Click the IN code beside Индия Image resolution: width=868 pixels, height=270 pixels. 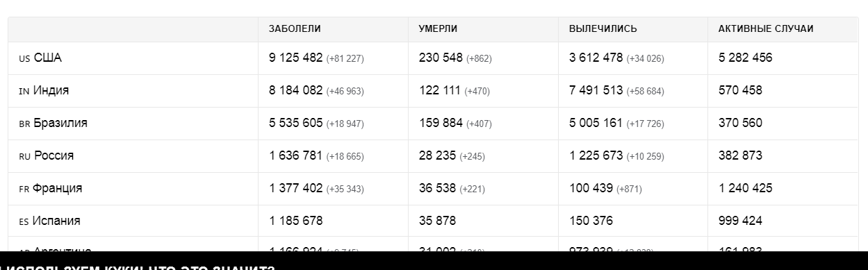pyautogui.click(x=24, y=92)
